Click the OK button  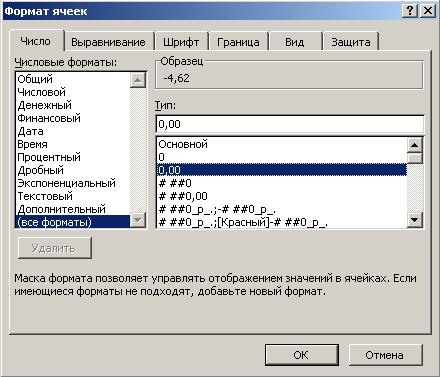pos(301,355)
